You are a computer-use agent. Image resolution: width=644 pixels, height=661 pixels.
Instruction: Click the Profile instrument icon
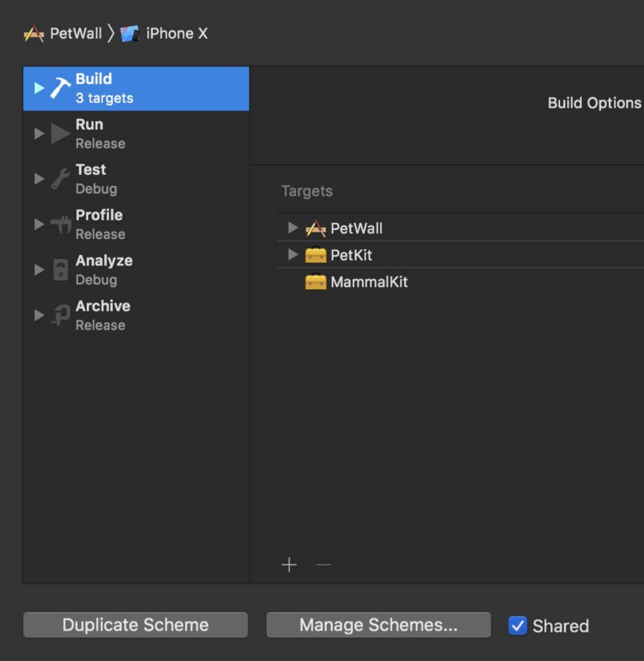[61, 224]
